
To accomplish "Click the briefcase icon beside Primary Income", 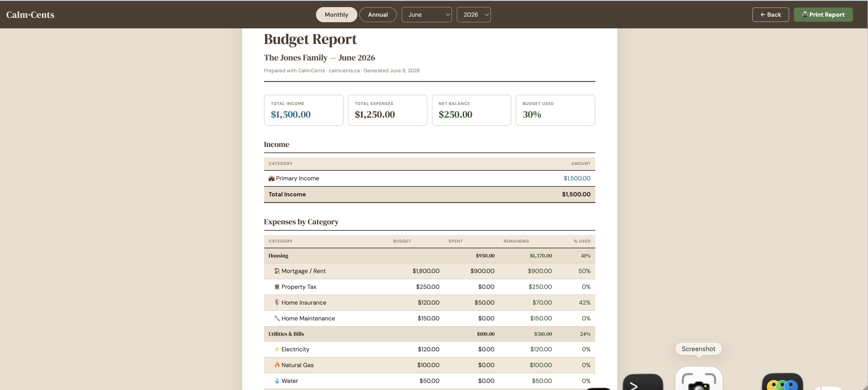I will pos(271,178).
